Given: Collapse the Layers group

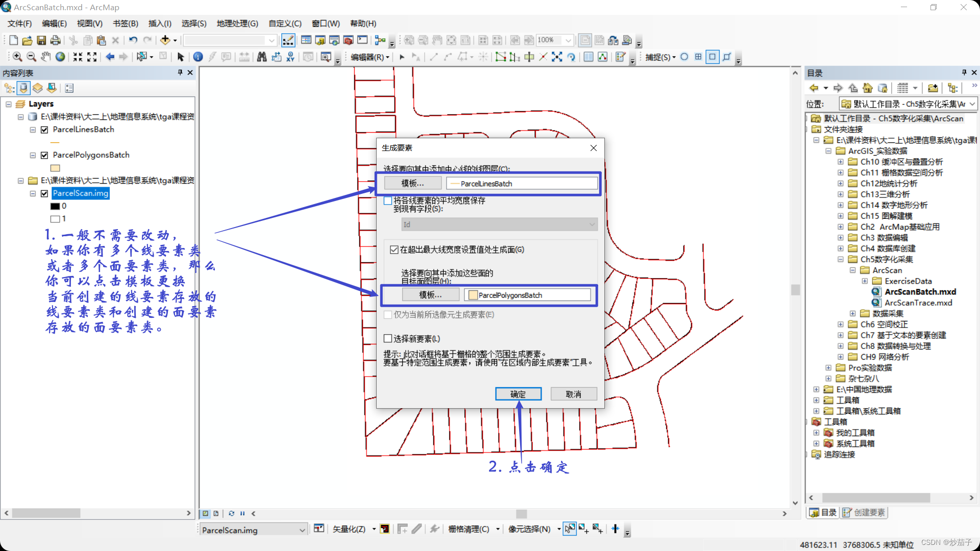Looking at the screenshot, I should [9, 104].
